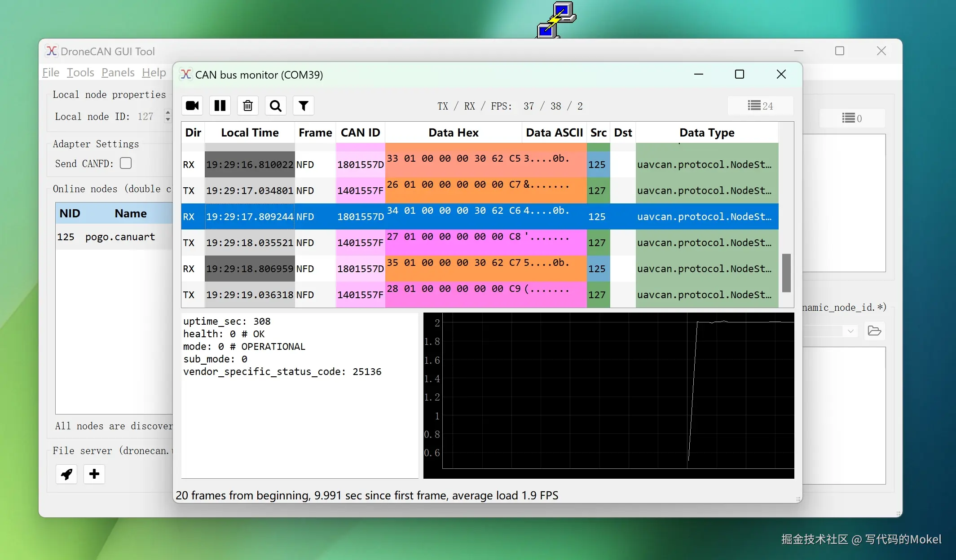
Task: Expand the dropdown beside folder icon
Action: coord(850,331)
